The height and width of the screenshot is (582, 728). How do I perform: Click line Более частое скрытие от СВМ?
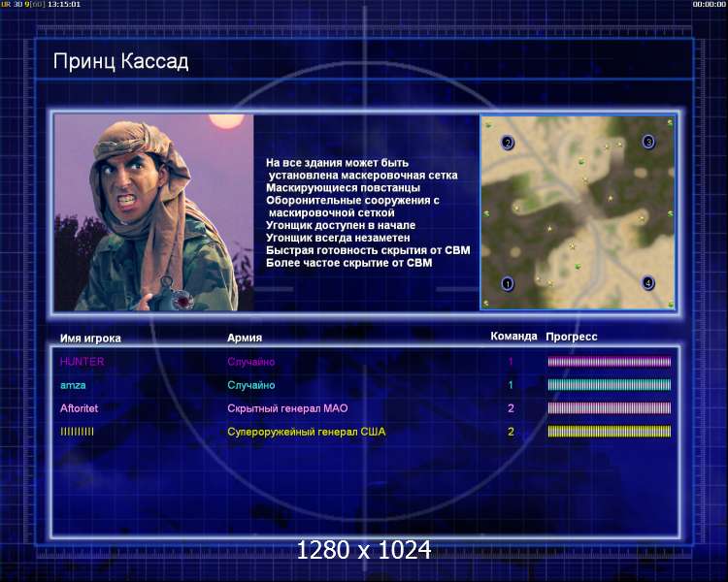[349, 263]
